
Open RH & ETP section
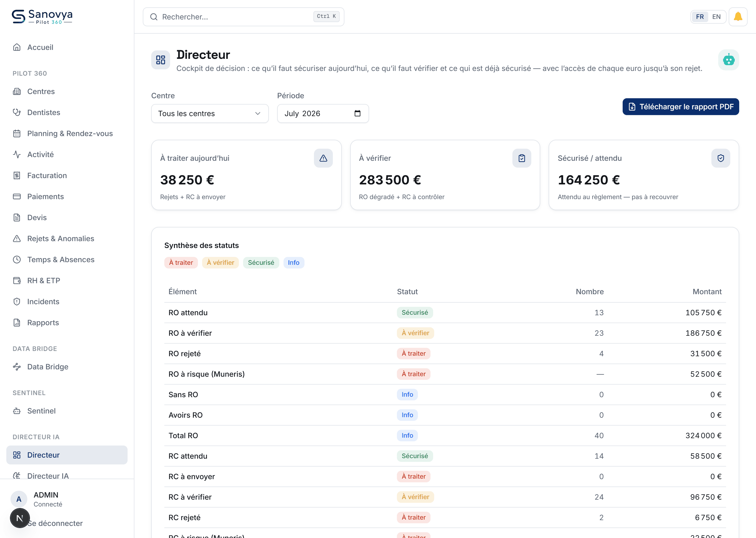67,281
